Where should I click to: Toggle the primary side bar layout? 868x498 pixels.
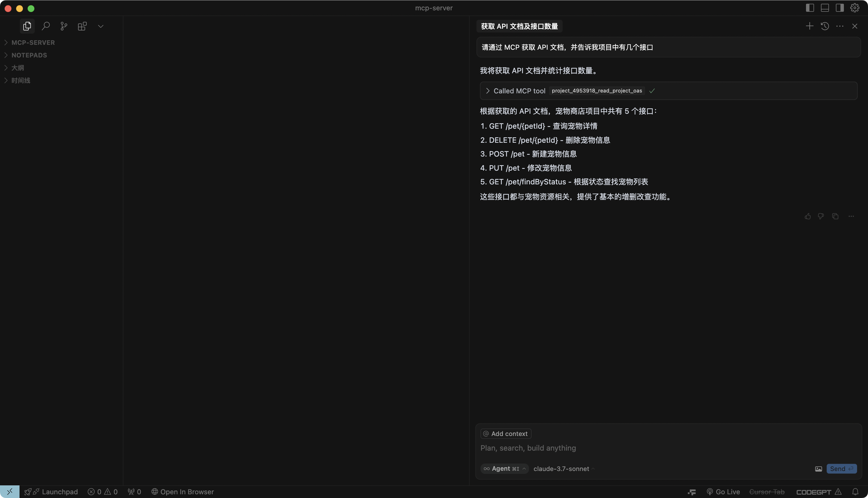point(809,8)
